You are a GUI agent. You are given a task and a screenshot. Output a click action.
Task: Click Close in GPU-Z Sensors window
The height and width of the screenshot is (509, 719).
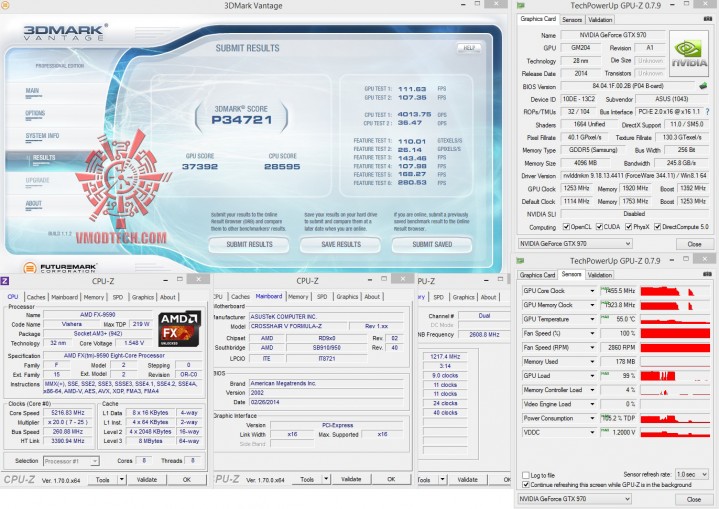pos(694,499)
